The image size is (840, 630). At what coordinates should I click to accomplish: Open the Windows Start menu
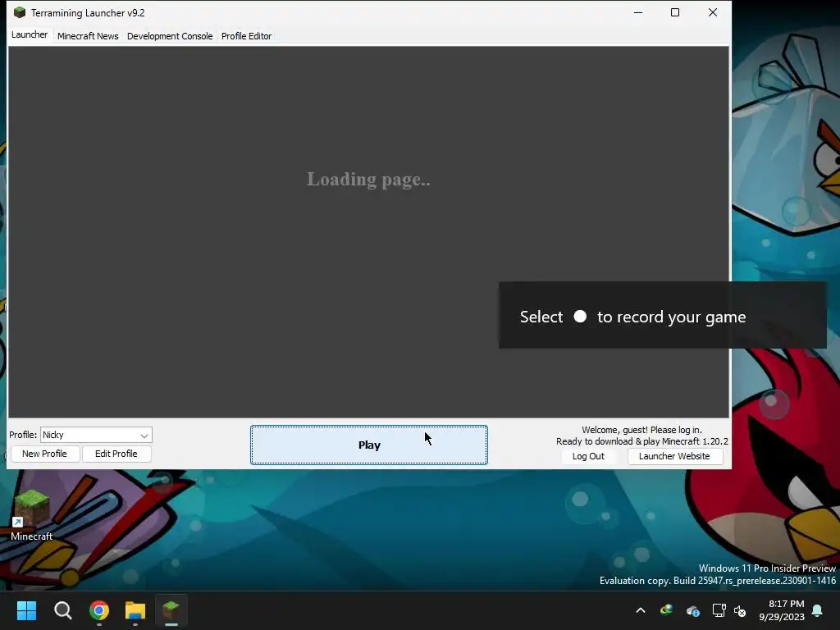point(26,610)
